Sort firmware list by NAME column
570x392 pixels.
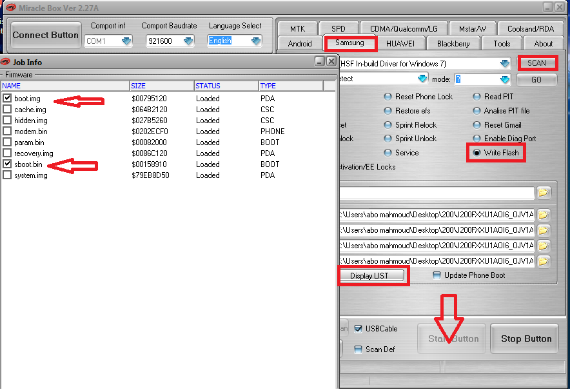[x=65, y=86]
